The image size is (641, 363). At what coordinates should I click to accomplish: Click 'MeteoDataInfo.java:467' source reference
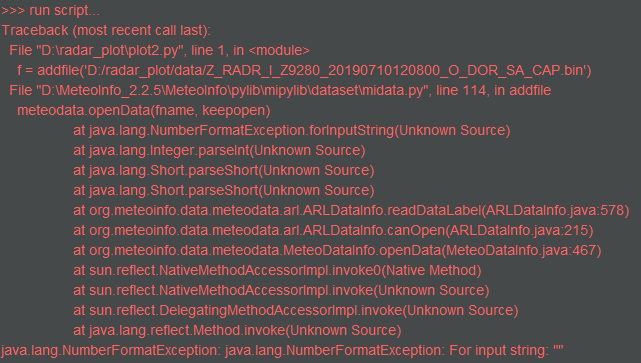(522, 251)
